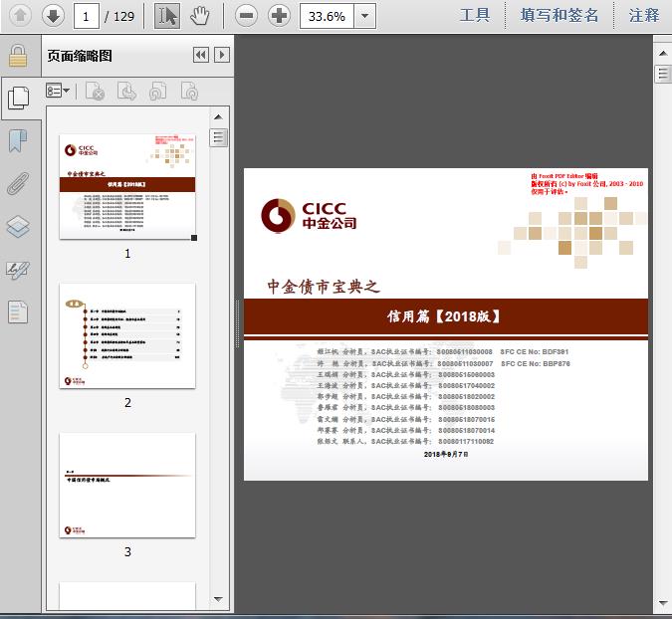Click the SFC CE No: BDF391 text
This screenshot has height=619, width=672.
[x=534, y=351]
